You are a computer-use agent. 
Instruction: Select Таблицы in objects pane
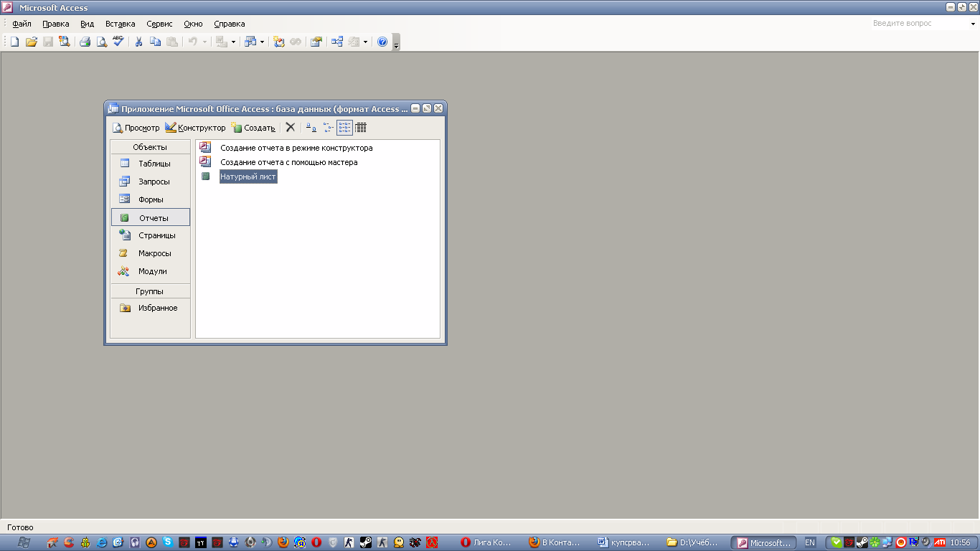tap(150, 164)
